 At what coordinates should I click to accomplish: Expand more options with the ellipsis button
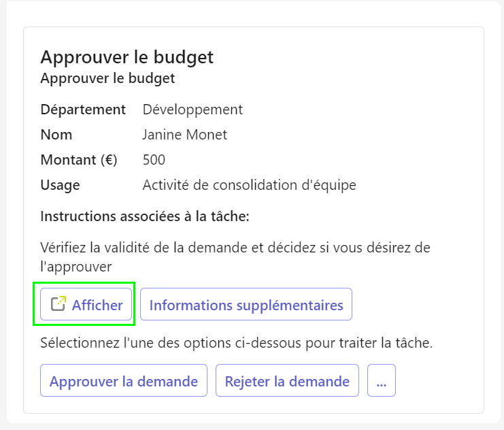click(x=382, y=380)
